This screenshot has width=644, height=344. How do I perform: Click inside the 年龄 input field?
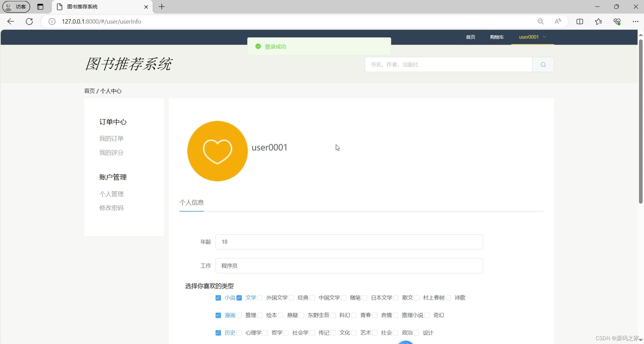[348, 241]
